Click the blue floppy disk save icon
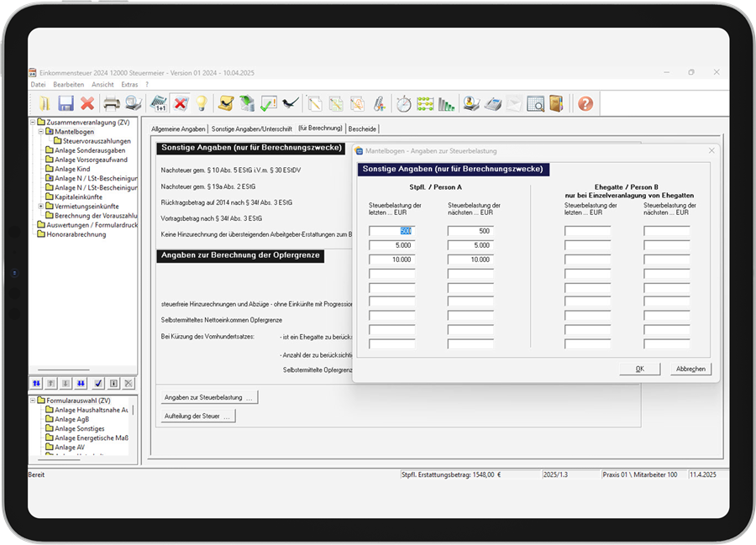Viewport: 756px width, 545px height. [x=66, y=103]
